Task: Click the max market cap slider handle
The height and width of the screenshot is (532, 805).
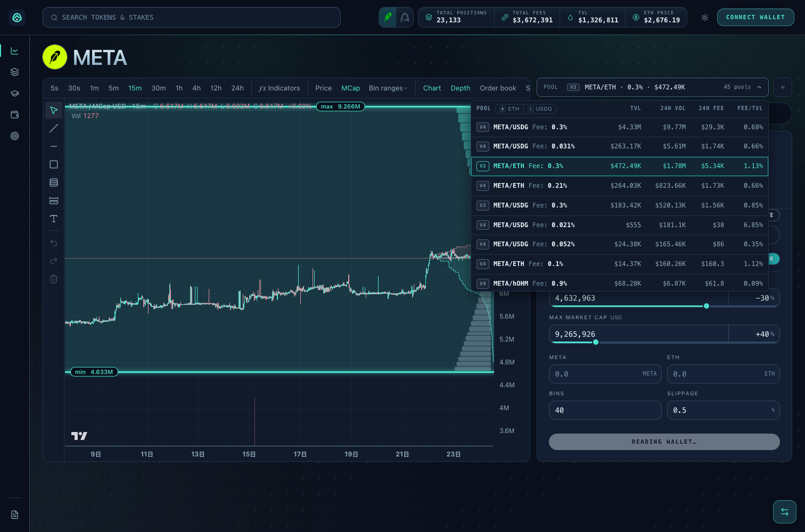Action: pyautogui.click(x=596, y=342)
